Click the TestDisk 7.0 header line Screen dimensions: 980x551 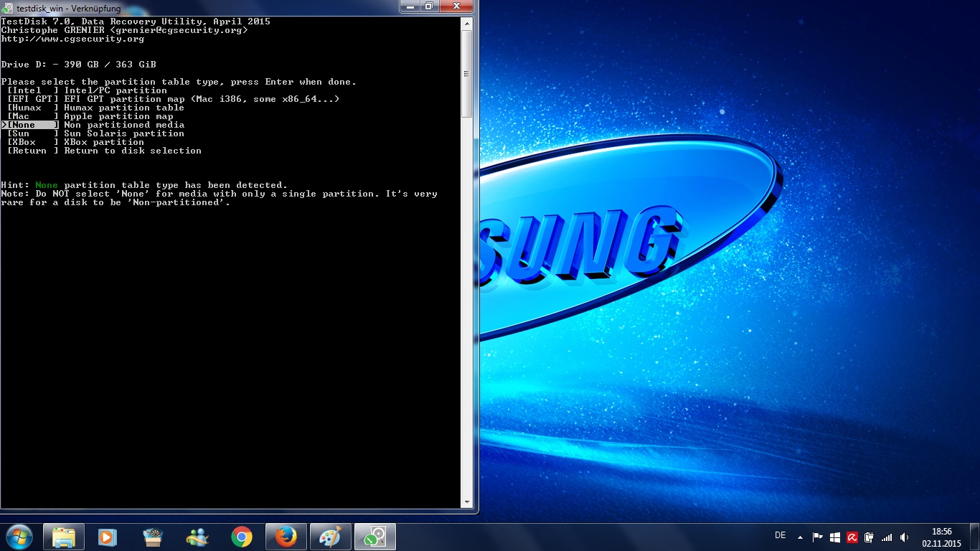[136, 22]
